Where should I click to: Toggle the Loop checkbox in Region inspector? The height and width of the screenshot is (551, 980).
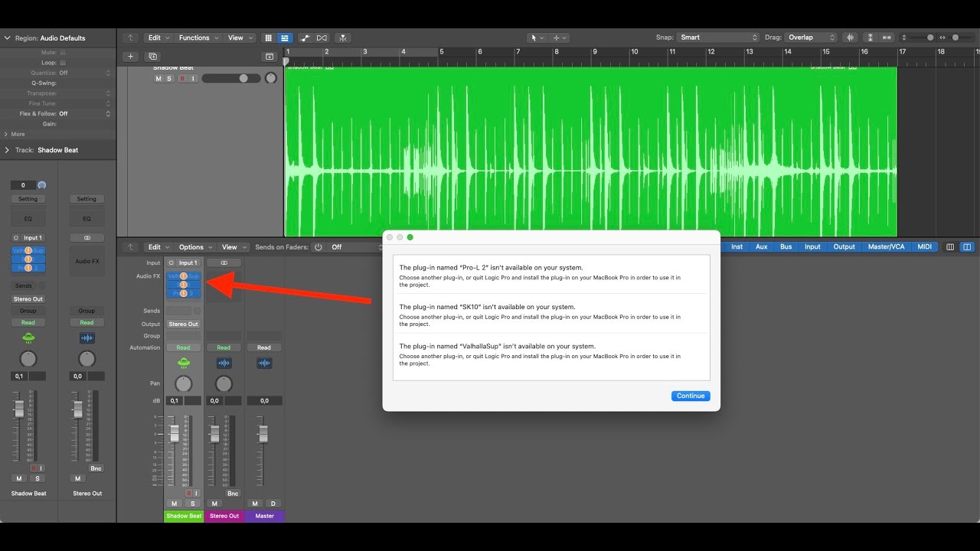pos(63,63)
